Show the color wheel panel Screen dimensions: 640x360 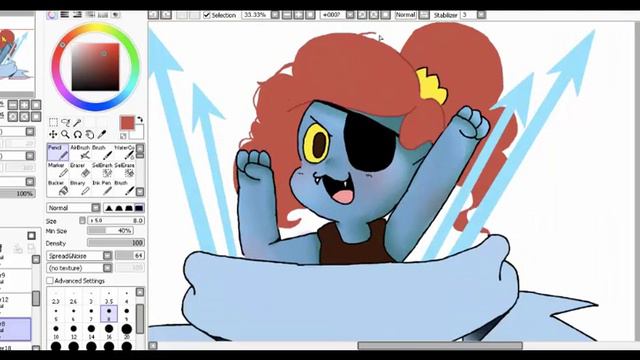pyautogui.click(x=52, y=15)
